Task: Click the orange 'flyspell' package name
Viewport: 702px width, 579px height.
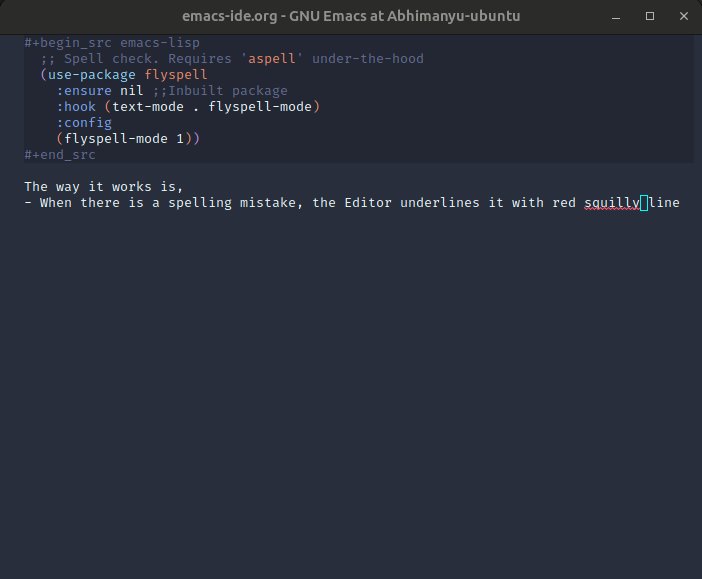Action: (x=176, y=75)
